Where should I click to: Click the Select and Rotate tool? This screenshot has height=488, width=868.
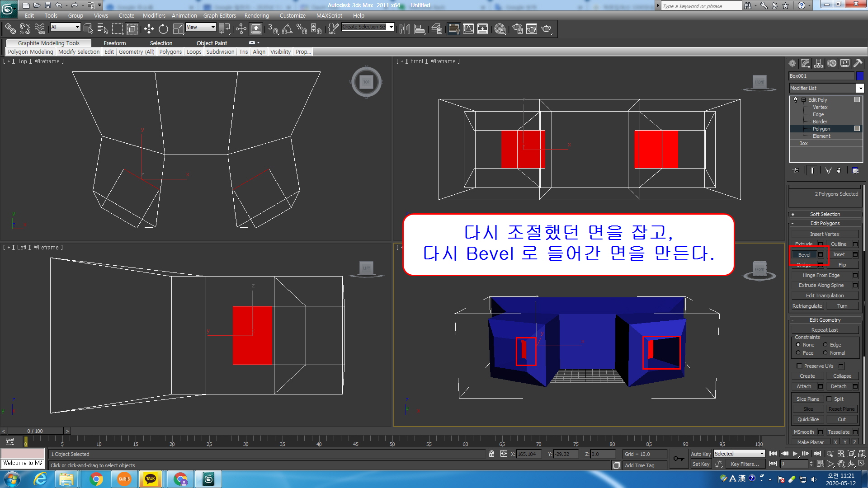(x=163, y=29)
